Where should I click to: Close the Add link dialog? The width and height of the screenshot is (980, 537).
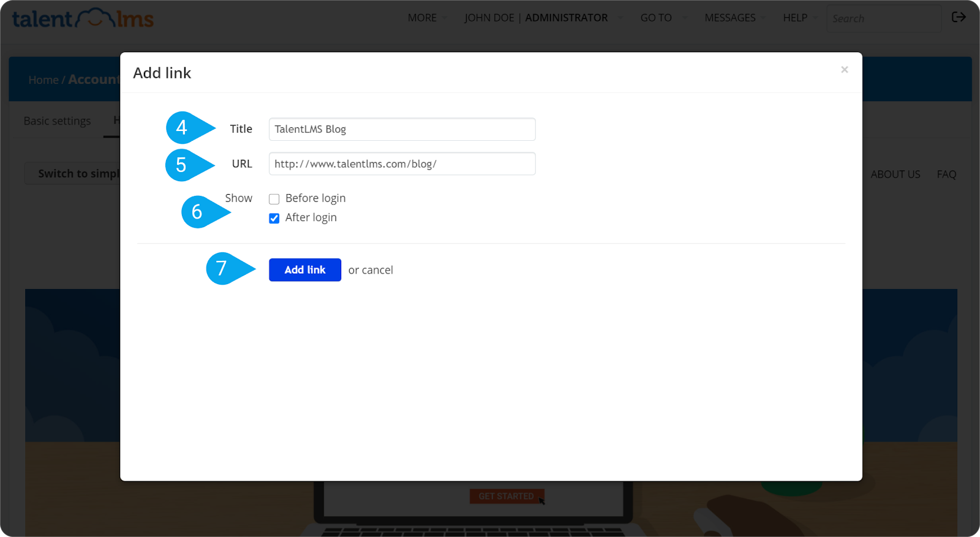[845, 70]
